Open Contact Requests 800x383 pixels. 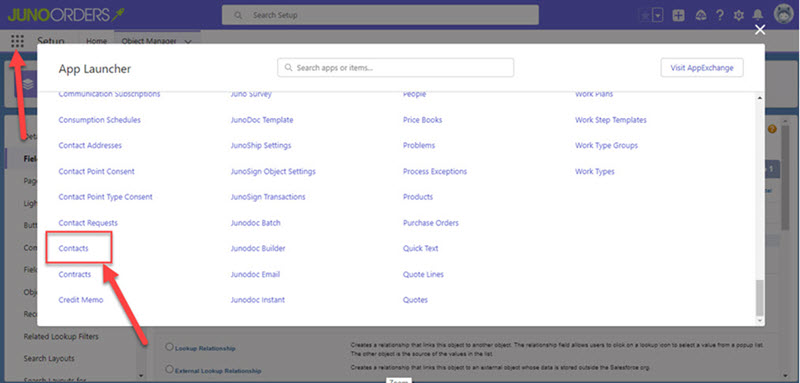(x=88, y=223)
